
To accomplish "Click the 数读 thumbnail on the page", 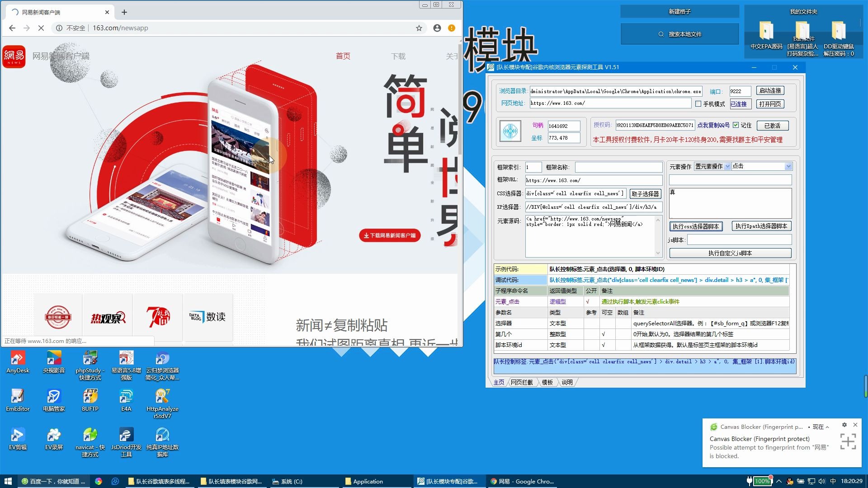I will click(x=208, y=318).
